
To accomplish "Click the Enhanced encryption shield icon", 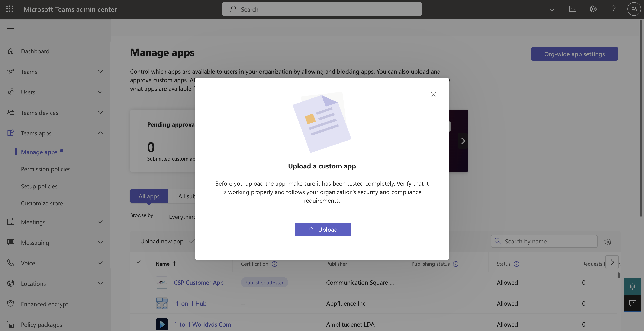I will pyautogui.click(x=10, y=304).
